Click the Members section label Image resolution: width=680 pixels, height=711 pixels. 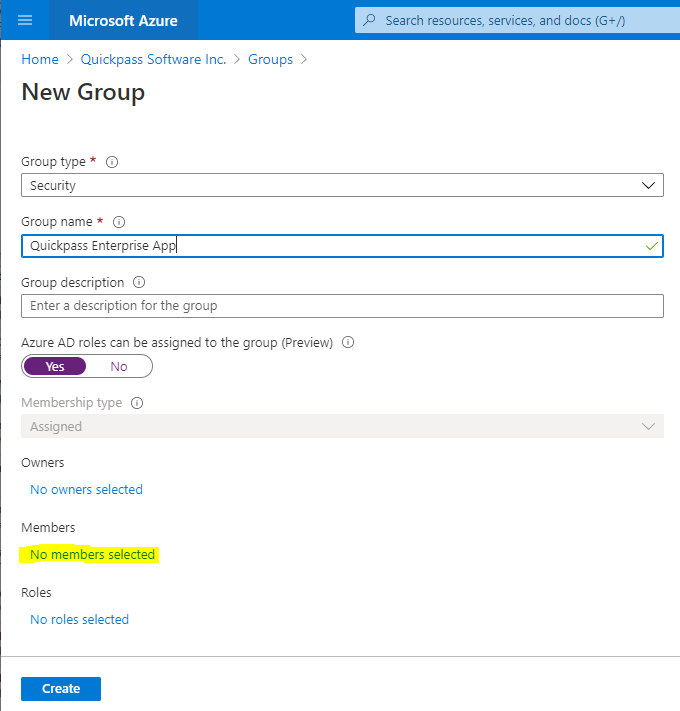[48, 528]
